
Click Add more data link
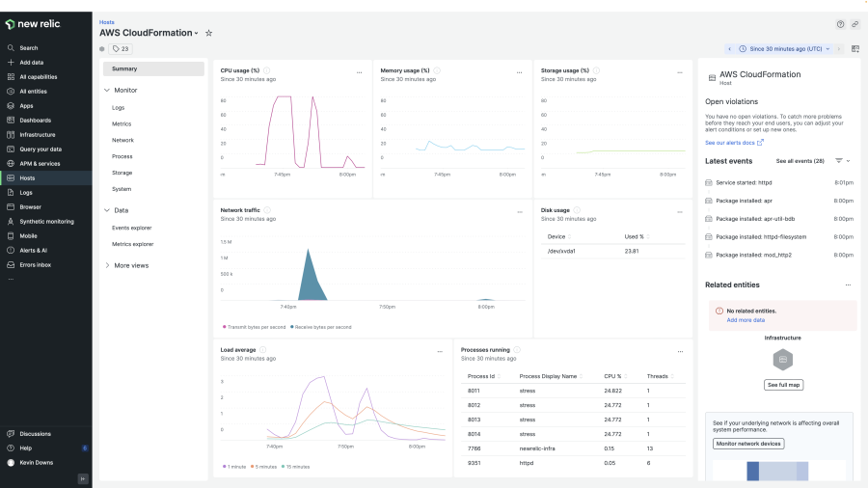(x=746, y=320)
